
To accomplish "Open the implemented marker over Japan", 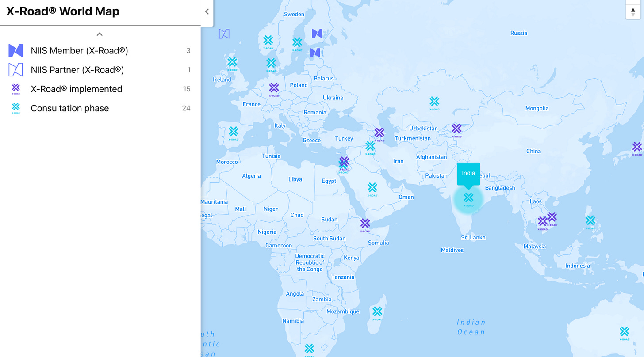I will [637, 148].
